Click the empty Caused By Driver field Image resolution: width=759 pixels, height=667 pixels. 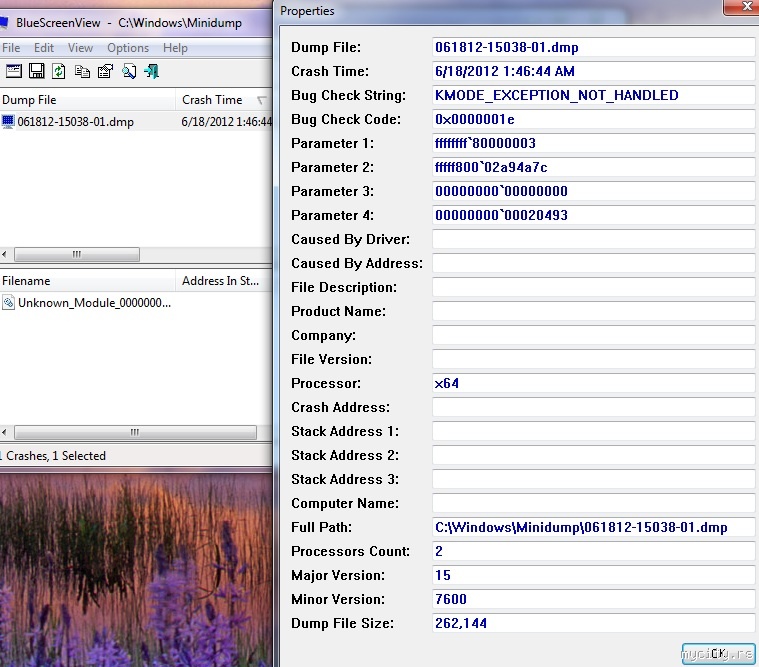[593, 239]
